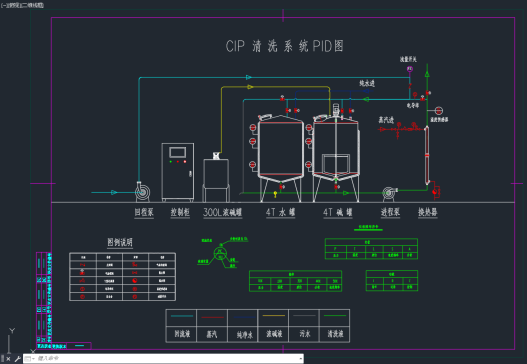Image resolution: width=527 pixels, height=364 pixels.
Task: Select the 4T 碱罐 label
Action: pos(338,212)
